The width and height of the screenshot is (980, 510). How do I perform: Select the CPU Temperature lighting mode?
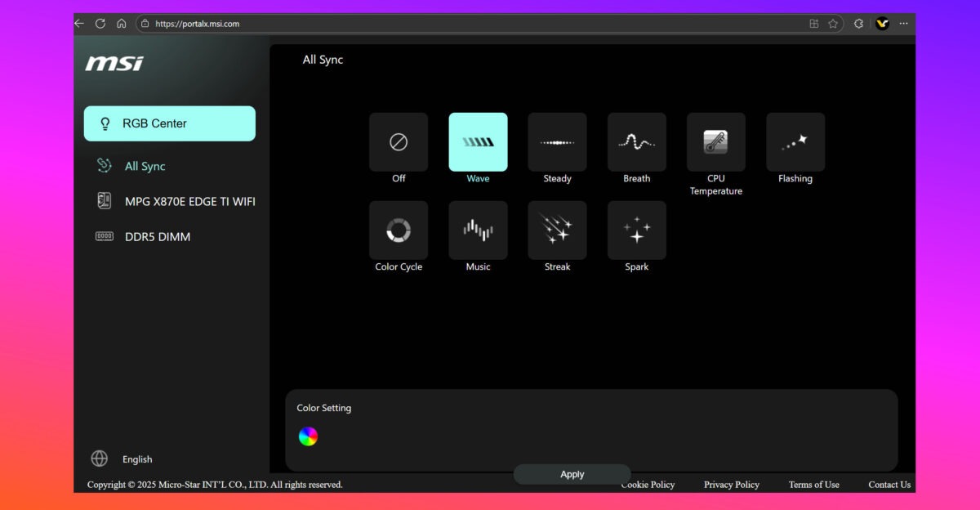[x=715, y=142]
